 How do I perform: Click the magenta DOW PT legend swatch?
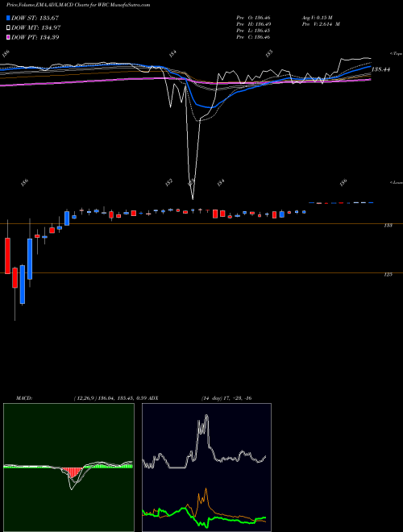coord(8,37)
